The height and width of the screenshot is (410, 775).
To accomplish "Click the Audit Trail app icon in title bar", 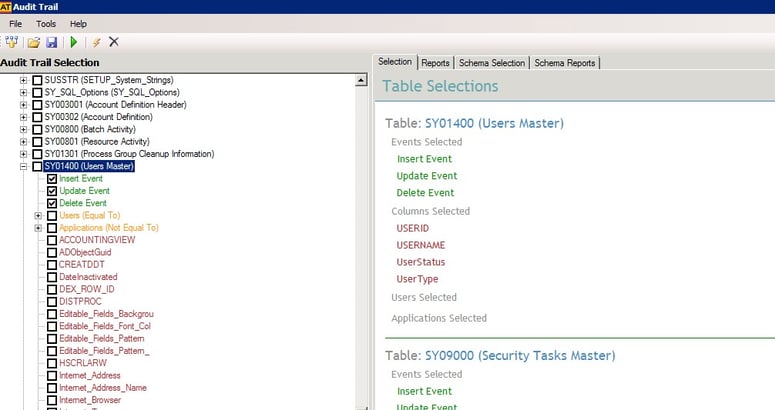I will tap(5, 7).
